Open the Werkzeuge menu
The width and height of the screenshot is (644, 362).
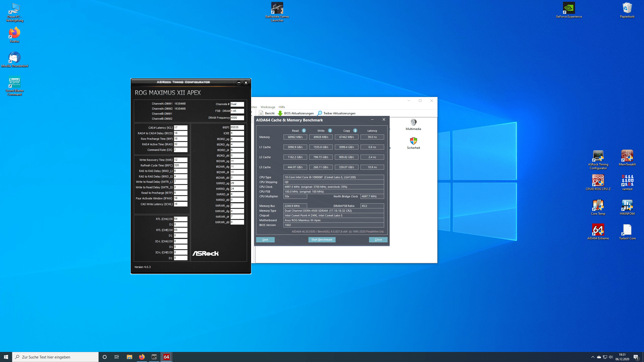pos(268,107)
